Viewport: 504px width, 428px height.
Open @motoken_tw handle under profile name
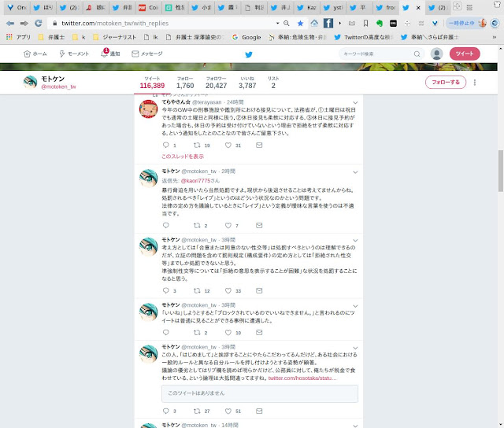[58, 87]
